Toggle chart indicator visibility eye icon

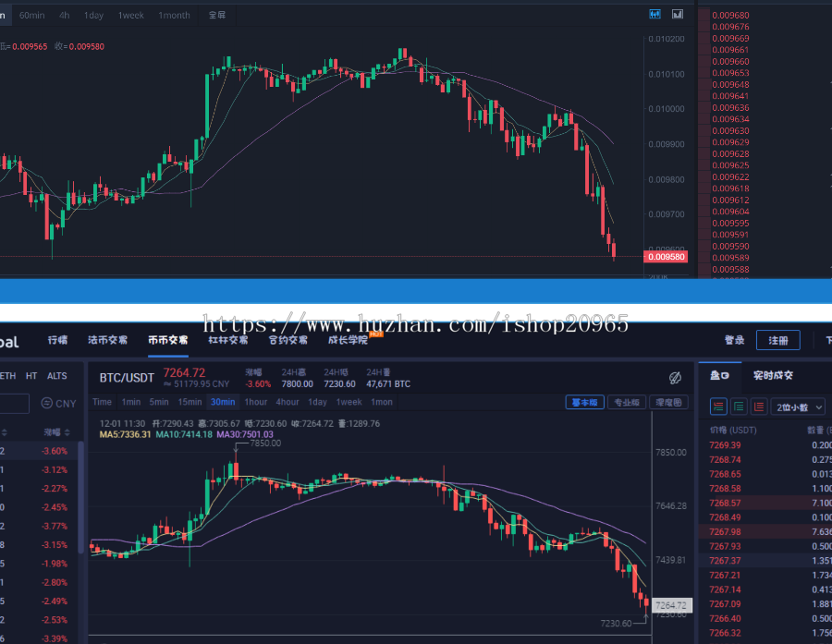(x=676, y=378)
